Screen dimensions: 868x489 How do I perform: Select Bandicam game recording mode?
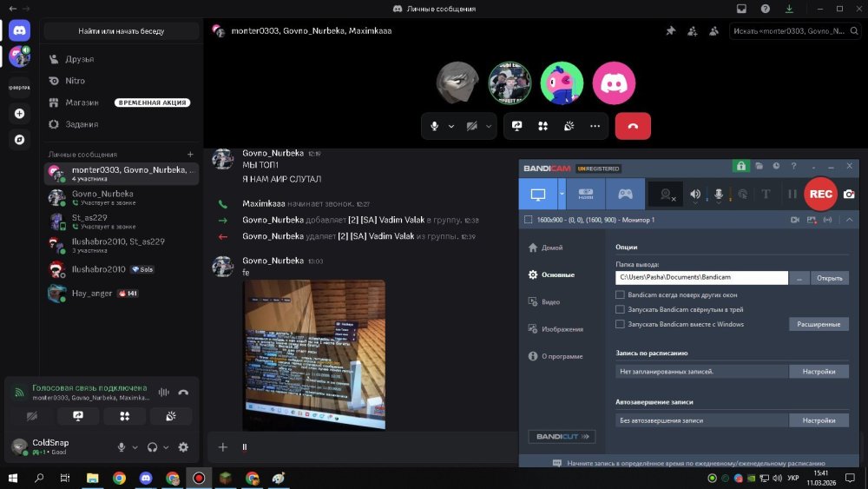(x=625, y=194)
